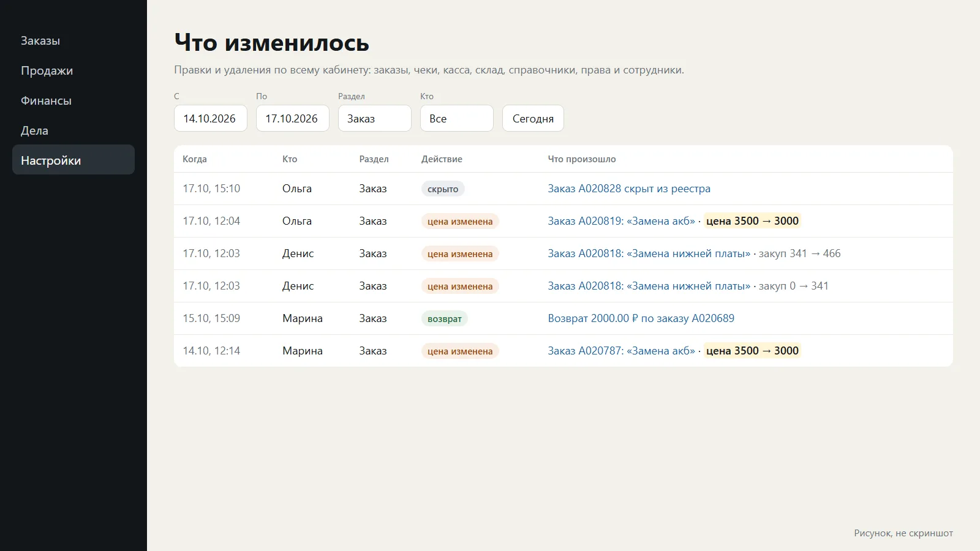Image resolution: width=980 pixels, height=551 pixels.
Task: Open link Заказ A020828 скрыт из реестра
Action: 629,189
